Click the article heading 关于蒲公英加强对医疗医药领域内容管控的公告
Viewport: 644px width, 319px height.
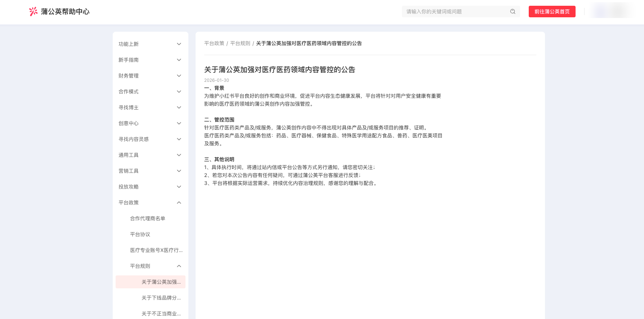tap(280, 70)
